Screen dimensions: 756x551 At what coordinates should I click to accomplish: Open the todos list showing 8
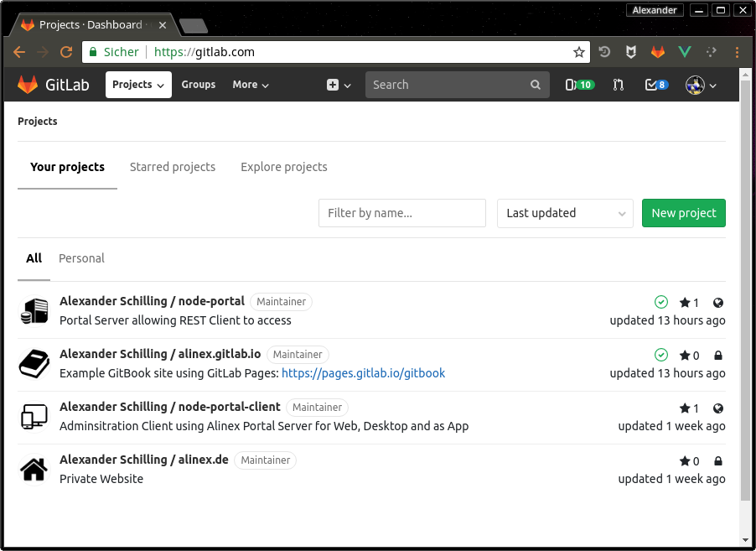click(x=655, y=85)
